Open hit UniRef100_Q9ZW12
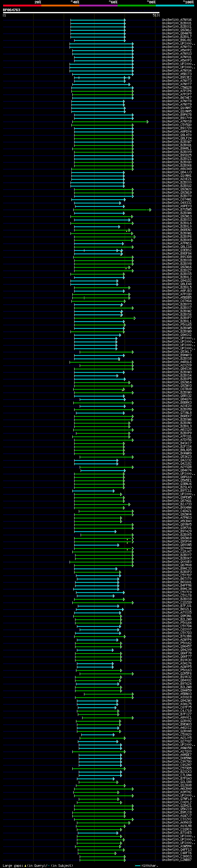This screenshot has width=197, height=868. 177,30
